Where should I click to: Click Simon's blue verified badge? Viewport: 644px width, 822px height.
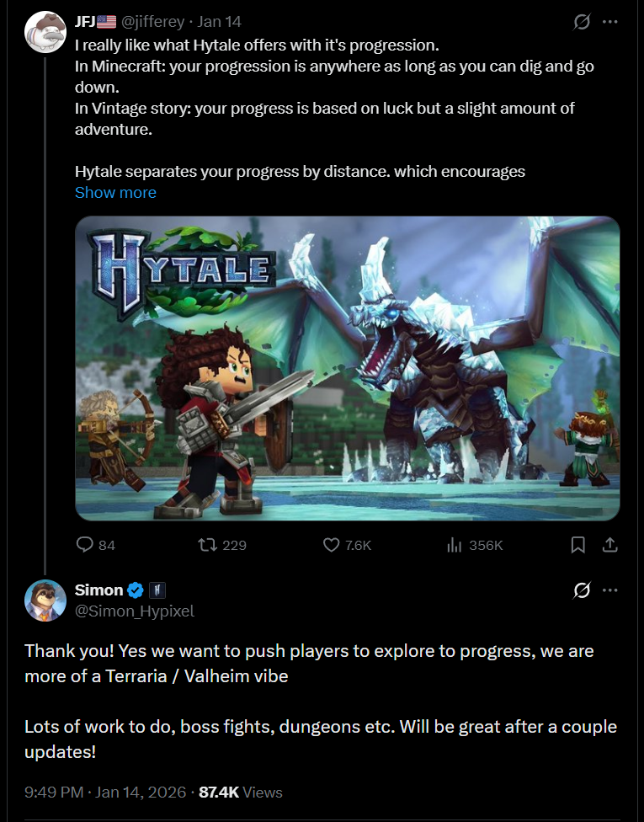136,590
